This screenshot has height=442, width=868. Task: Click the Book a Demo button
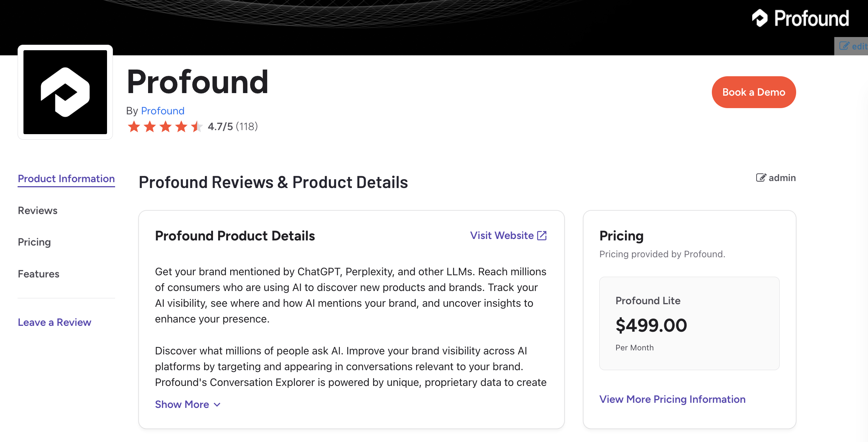754,92
